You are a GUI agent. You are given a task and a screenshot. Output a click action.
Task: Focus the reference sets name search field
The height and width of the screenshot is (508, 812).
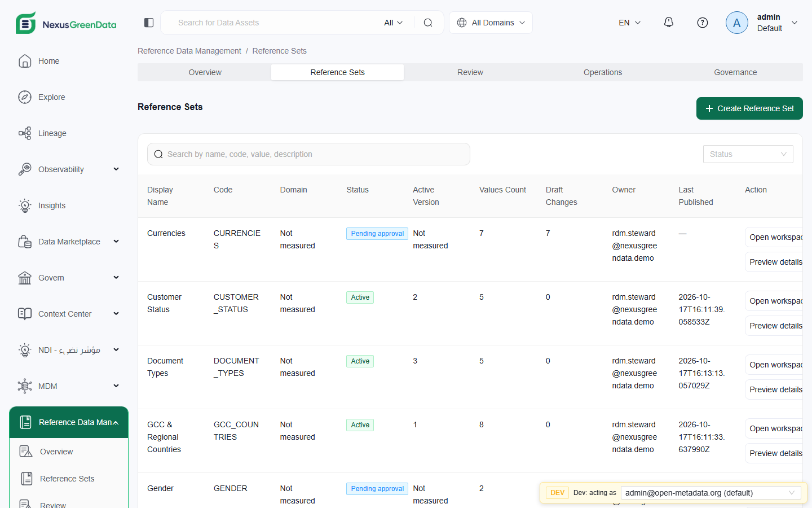tap(308, 154)
